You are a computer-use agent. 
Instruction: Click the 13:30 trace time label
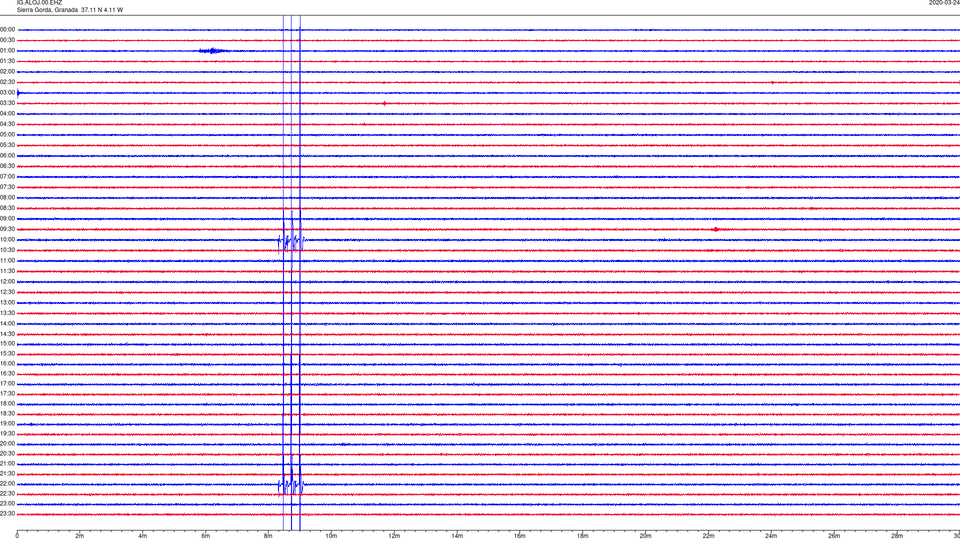pos(7,313)
